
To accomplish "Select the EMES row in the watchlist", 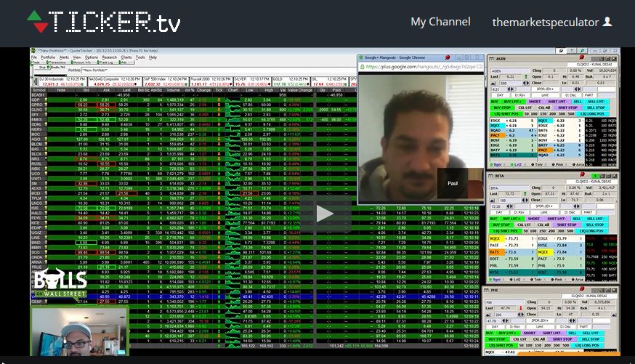I will pos(193,119).
